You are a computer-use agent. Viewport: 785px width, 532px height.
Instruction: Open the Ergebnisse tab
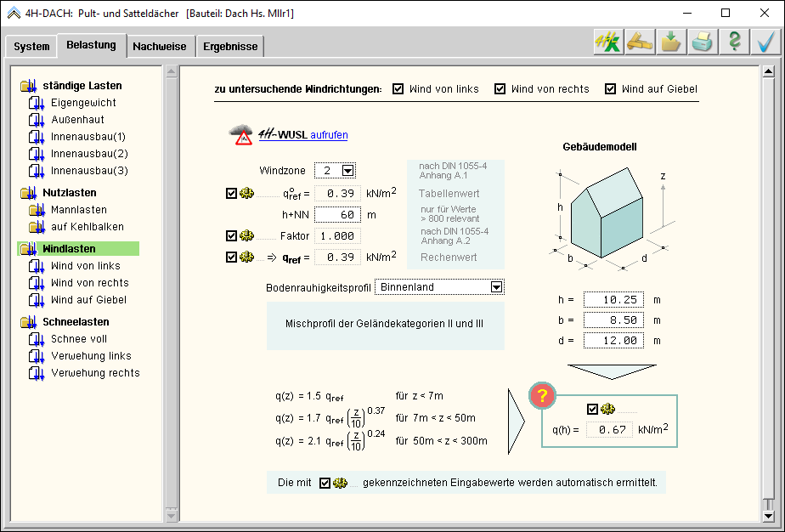(230, 47)
